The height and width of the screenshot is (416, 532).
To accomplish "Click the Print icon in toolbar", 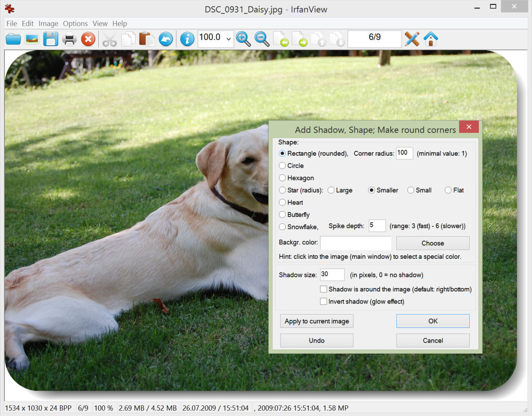I will coord(69,39).
